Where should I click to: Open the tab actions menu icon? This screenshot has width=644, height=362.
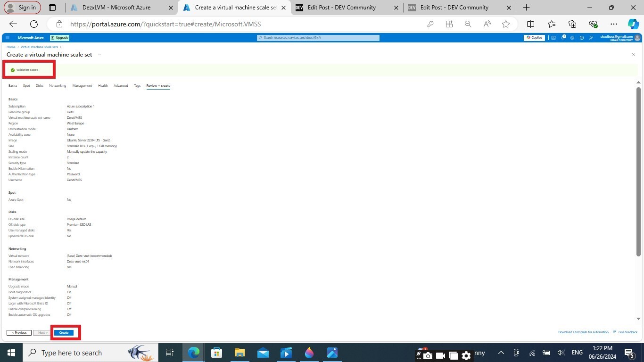52,8
